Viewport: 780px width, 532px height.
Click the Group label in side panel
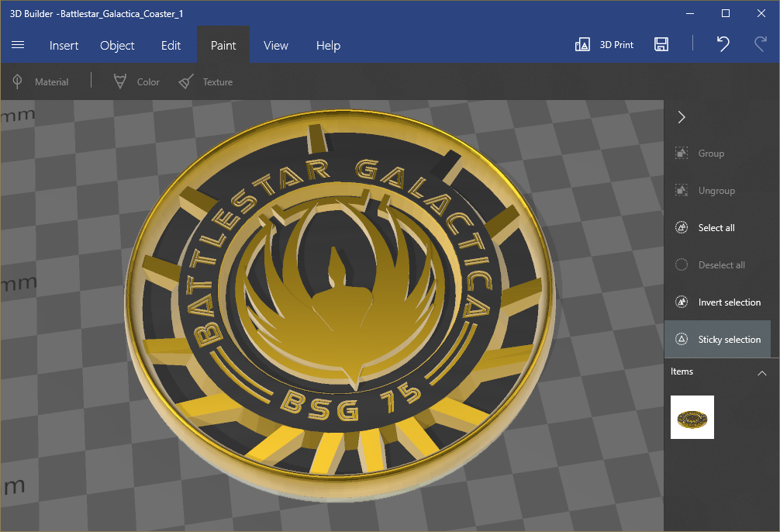pyautogui.click(x=711, y=154)
